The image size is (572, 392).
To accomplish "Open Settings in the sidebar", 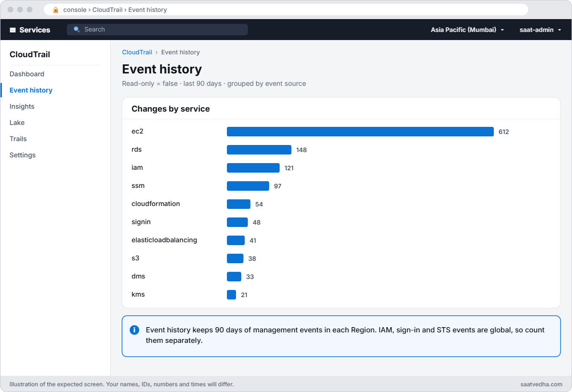I will tap(22, 155).
